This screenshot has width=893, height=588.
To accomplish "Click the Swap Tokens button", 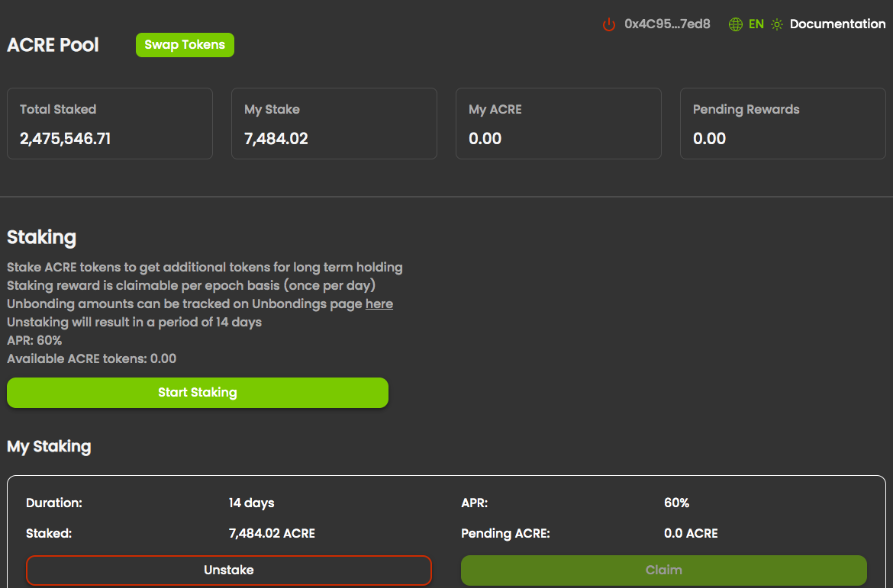I will (185, 45).
